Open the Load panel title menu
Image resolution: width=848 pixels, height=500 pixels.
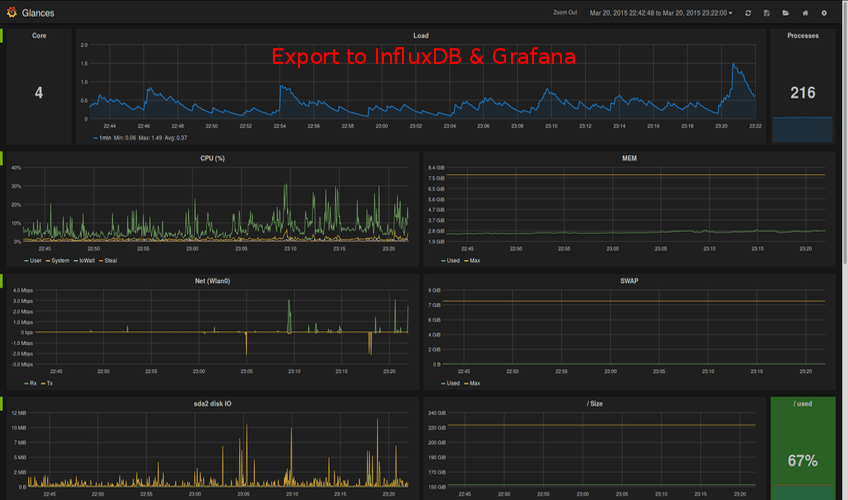point(421,36)
